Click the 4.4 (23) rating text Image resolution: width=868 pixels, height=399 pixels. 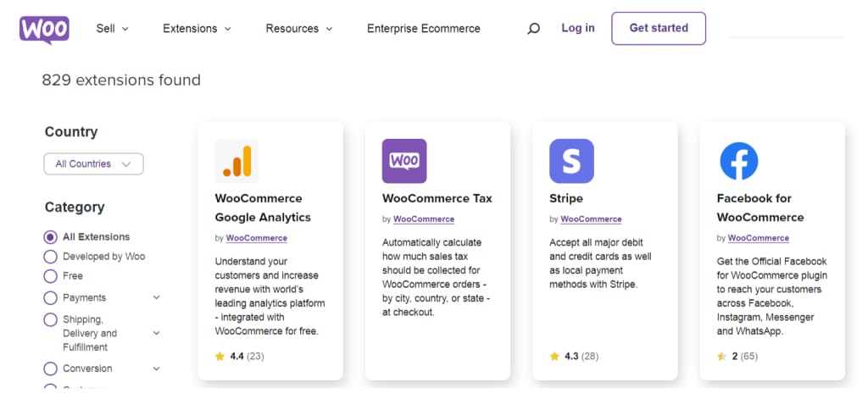(x=247, y=357)
